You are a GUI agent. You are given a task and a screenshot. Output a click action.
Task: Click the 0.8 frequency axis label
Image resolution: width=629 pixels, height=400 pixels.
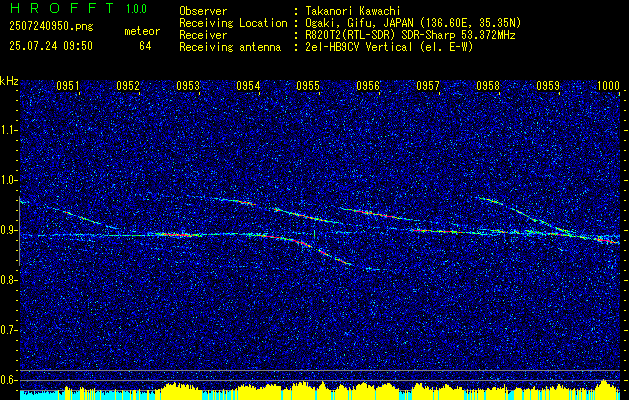pos(9,280)
